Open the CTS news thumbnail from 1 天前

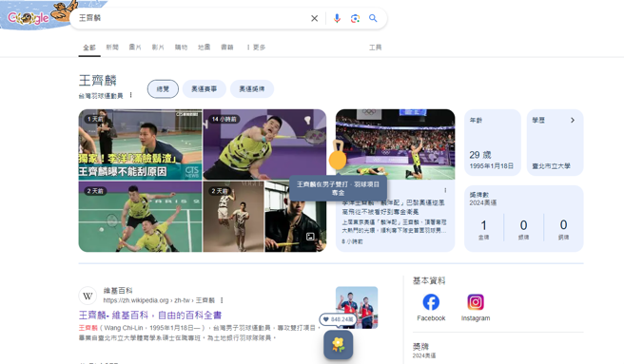pyautogui.click(x=140, y=144)
